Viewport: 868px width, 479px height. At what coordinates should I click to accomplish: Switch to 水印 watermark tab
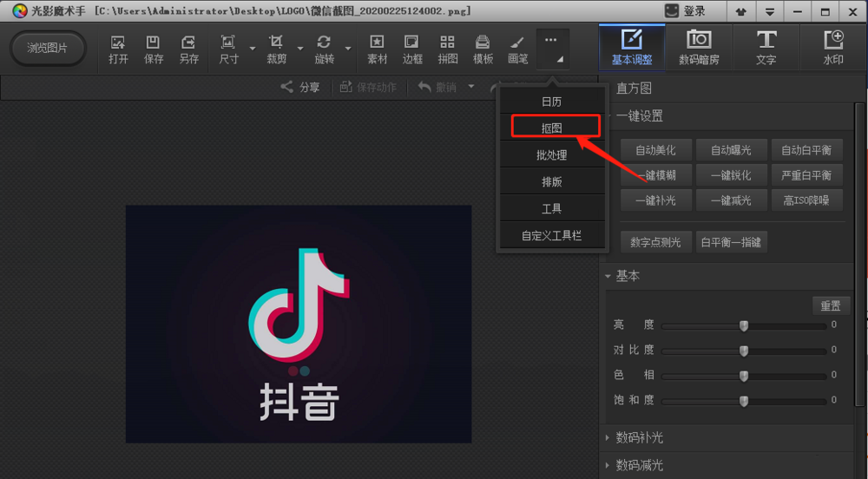click(x=833, y=48)
